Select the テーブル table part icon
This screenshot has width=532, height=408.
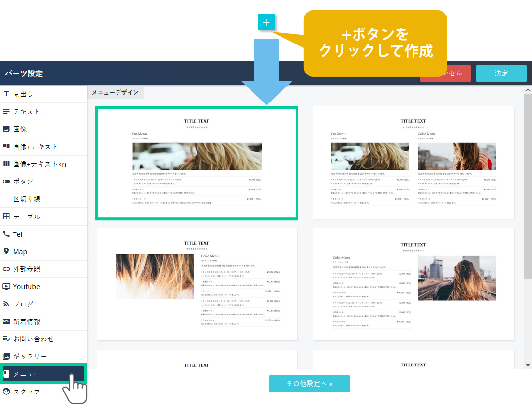6,217
